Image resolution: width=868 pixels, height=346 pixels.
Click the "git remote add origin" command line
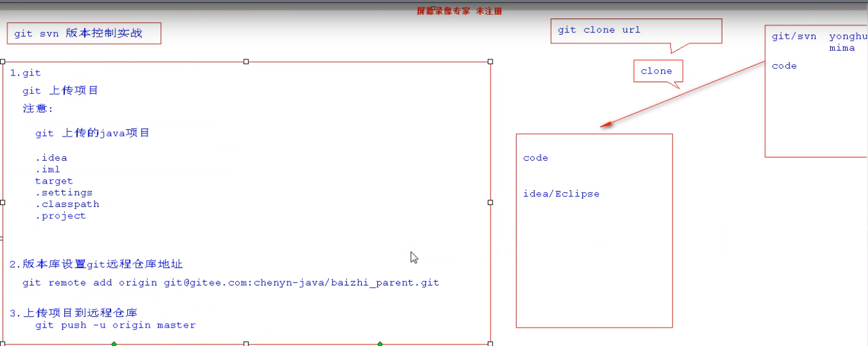point(231,283)
